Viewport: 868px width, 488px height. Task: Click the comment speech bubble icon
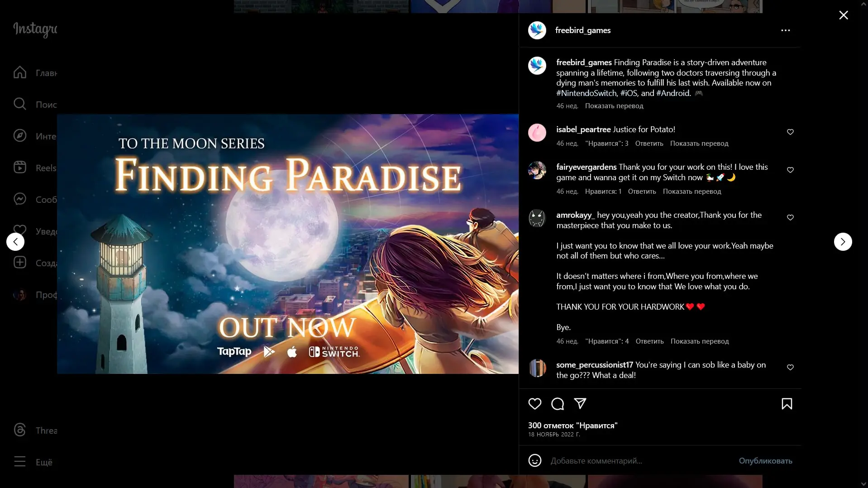557,403
